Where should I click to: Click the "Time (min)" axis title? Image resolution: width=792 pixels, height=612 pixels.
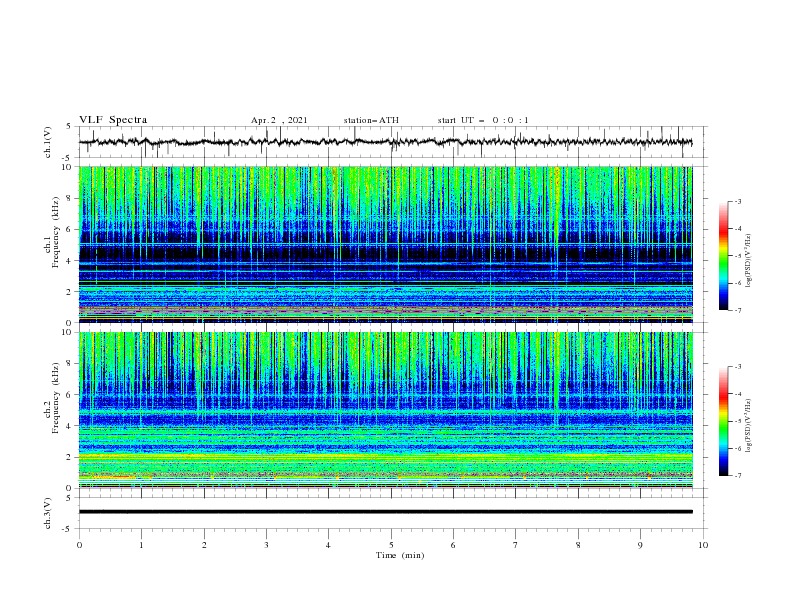[400, 555]
